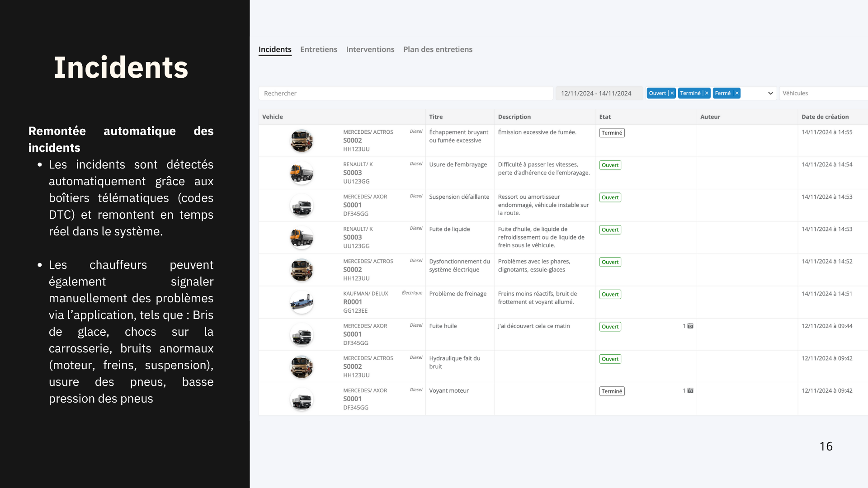Click Ouvert status badge on Problème de freinage row
This screenshot has width=868, height=488.
coord(610,294)
